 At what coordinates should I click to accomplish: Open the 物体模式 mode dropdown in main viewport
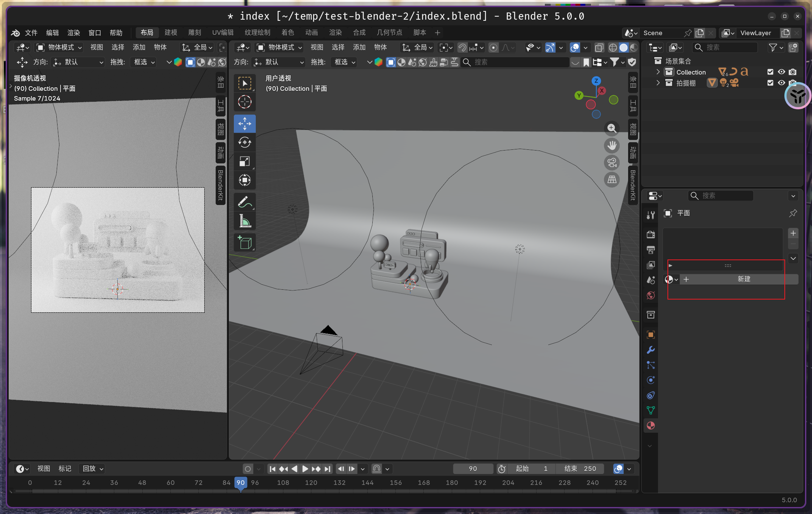tap(280, 47)
